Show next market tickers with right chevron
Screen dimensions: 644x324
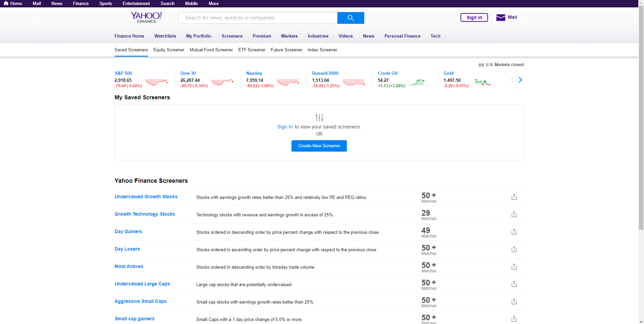520,80
